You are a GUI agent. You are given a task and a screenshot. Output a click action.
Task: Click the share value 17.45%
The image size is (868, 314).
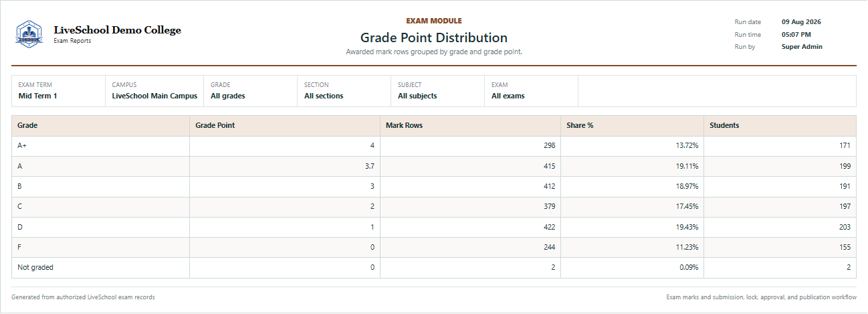[x=687, y=206]
